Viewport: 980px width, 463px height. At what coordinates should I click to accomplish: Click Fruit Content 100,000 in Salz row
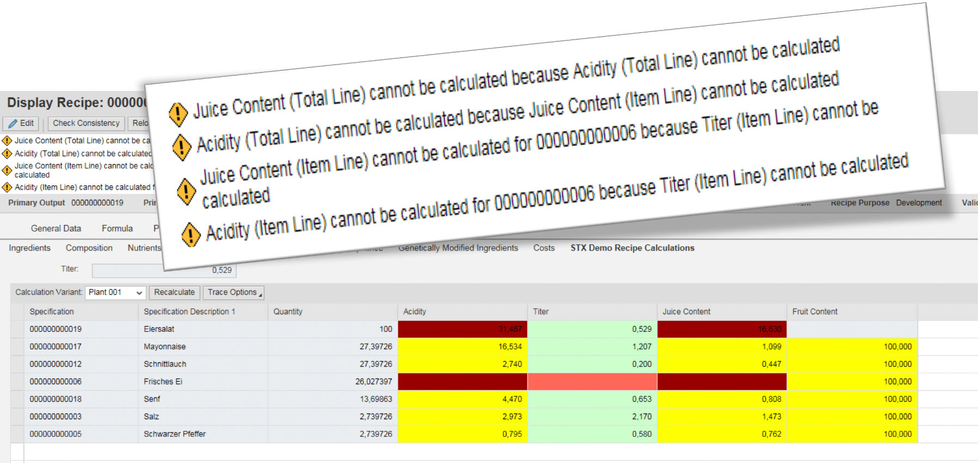coord(852,416)
